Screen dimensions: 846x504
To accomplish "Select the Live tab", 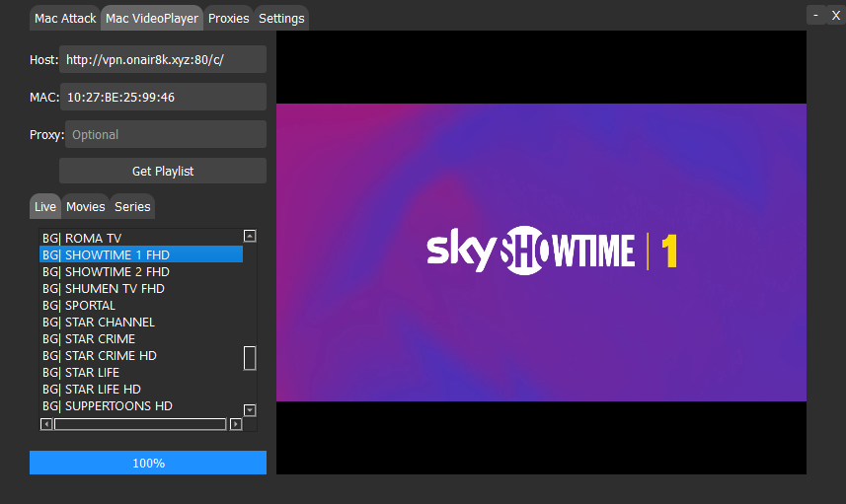I will click(x=45, y=206).
